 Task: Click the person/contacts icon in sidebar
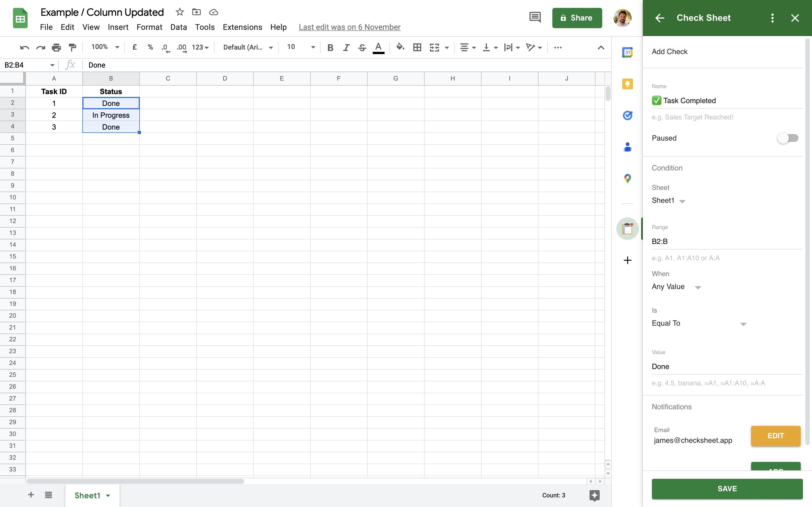coord(628,147)
